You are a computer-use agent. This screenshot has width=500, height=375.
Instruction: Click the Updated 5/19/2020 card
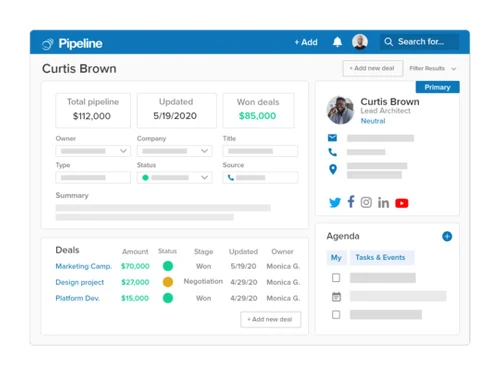click(177, 110)
